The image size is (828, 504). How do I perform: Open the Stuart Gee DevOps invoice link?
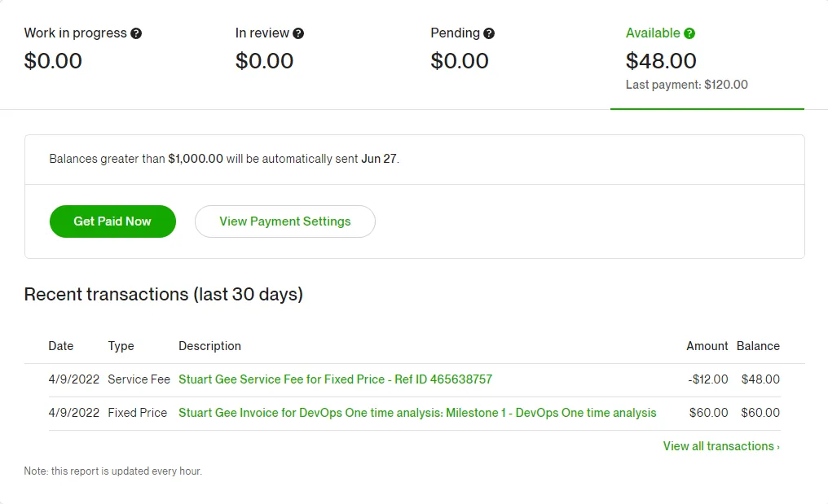point(417,413)
